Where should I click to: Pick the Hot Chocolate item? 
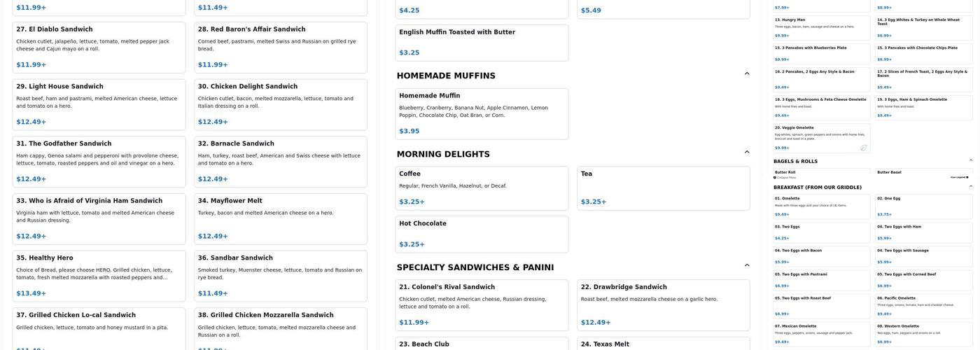coord(482,234)
